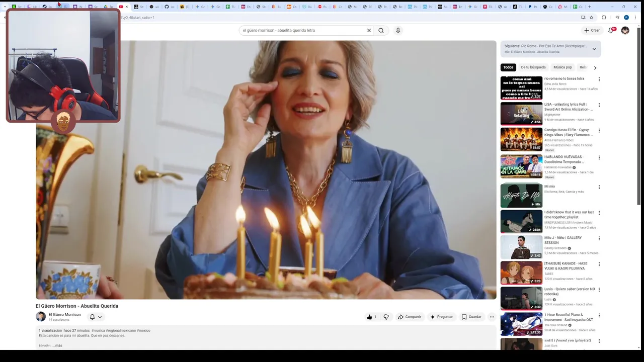The height and width of the screenshot is (362, 644).
Task: Open rio roma no lo beses thumbnail
Action: pyautogui.click(x=521, y=88)
